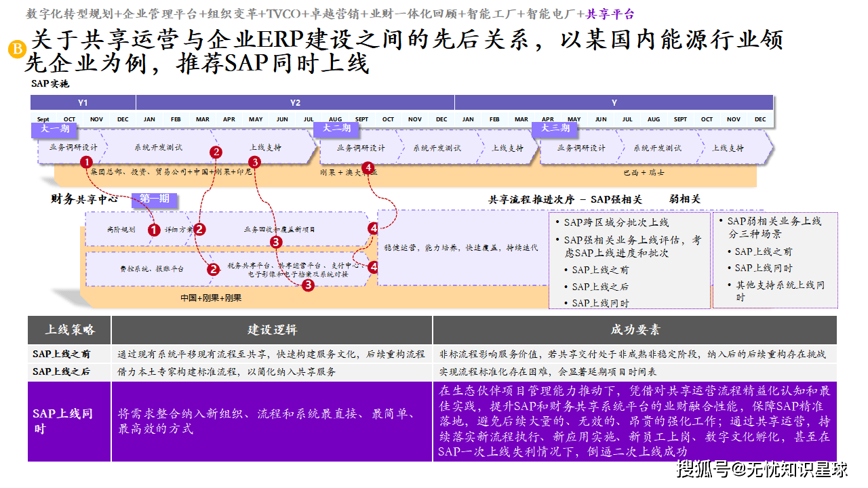Click red circle 2 beside 费控系统、报账平台

pos(214,270)
